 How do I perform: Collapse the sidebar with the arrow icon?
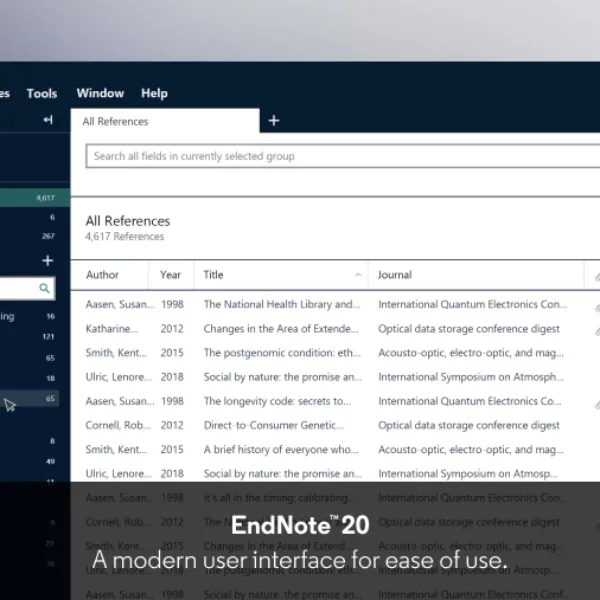point(48,120)
